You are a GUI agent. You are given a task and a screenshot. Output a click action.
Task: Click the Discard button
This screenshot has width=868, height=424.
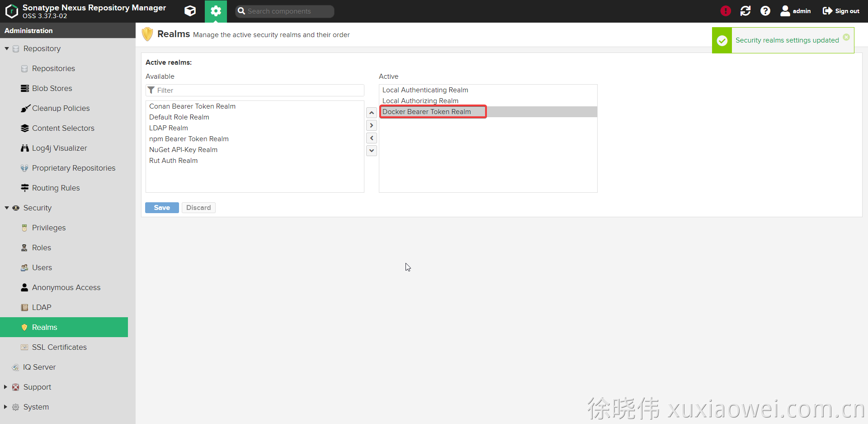click(198, 208)
